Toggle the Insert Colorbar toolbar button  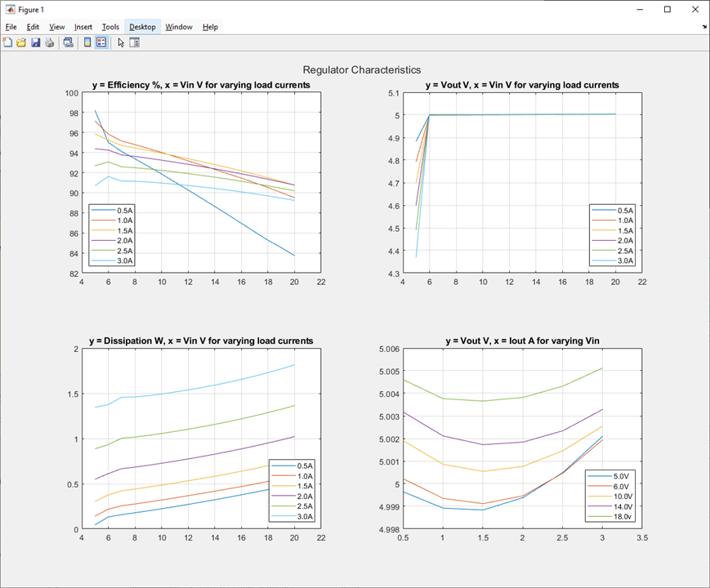87,42
